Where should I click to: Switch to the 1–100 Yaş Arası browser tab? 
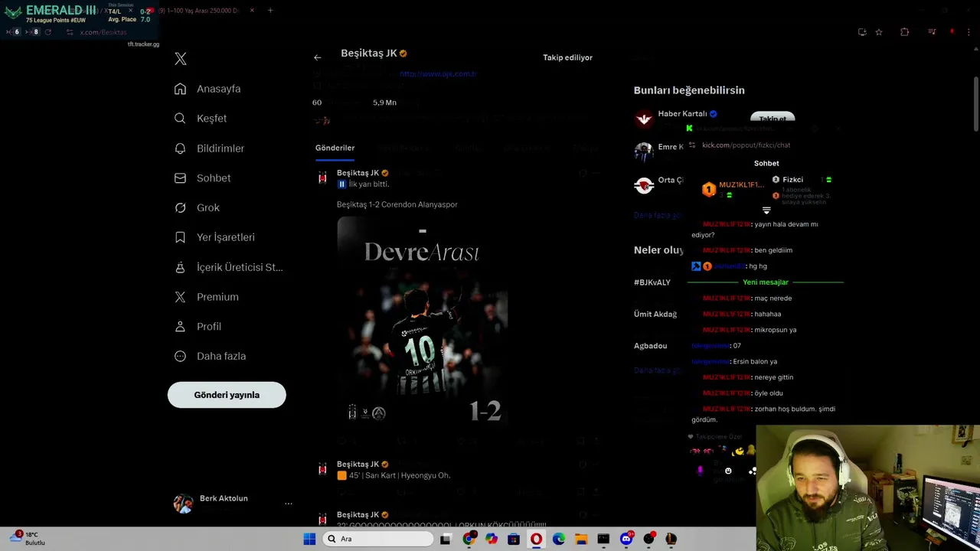point(200,11)
